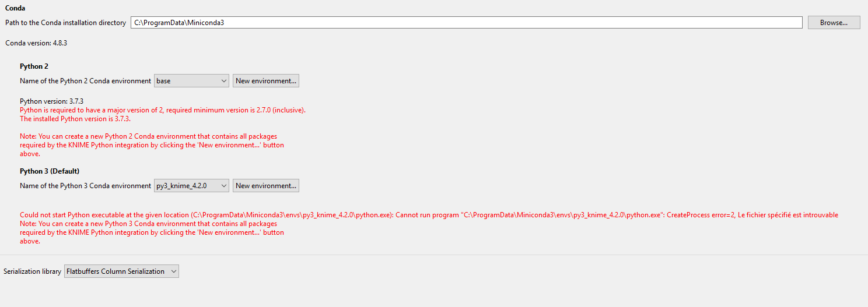Click the Python 3 (Default) section heading
Image resolution: width=868 pixels, height=307 pixels.
[x=50, y=171]
